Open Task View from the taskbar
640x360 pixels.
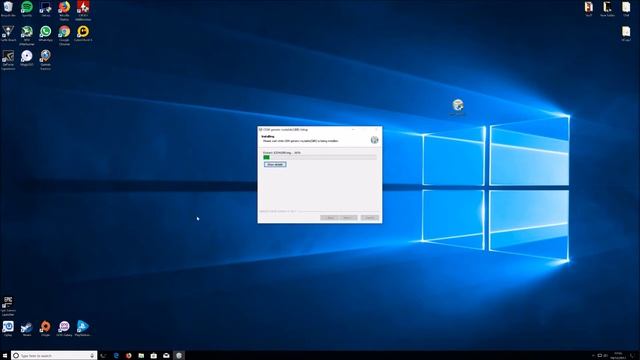[x=103, y=356]
